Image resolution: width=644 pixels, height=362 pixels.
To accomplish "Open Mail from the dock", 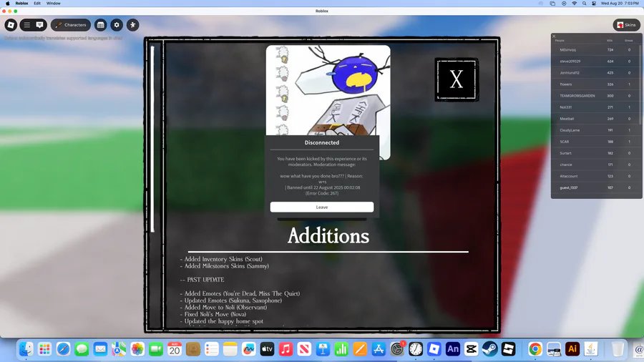I will point(100,349).
